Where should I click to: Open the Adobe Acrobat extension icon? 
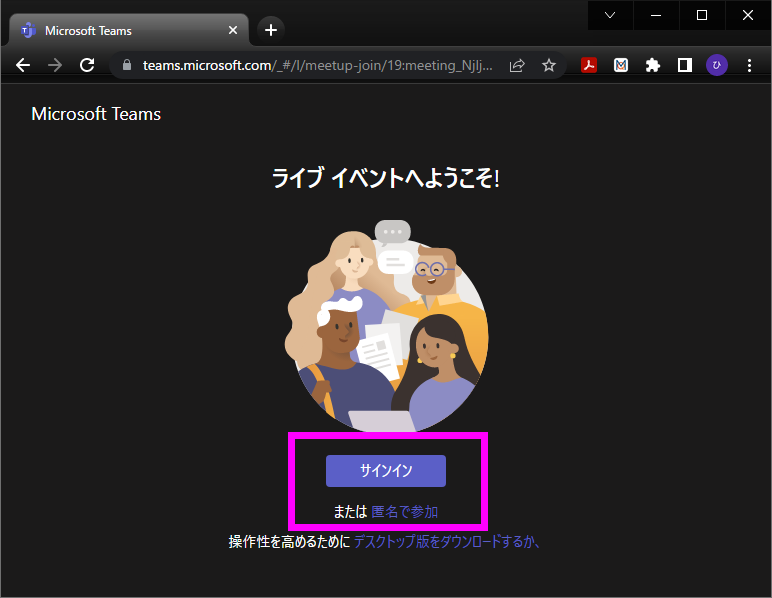pyautogui.click(x=589, y=65)
